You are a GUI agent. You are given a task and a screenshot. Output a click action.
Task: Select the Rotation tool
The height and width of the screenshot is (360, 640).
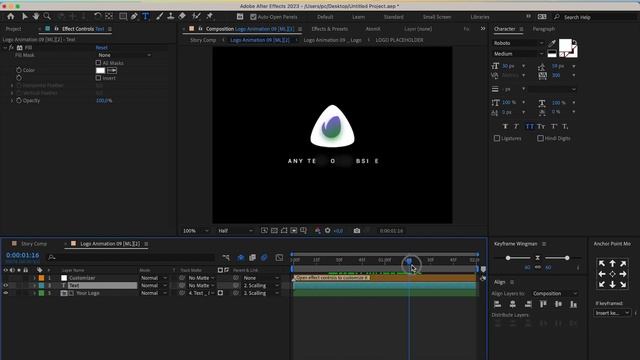coord(97,16)
